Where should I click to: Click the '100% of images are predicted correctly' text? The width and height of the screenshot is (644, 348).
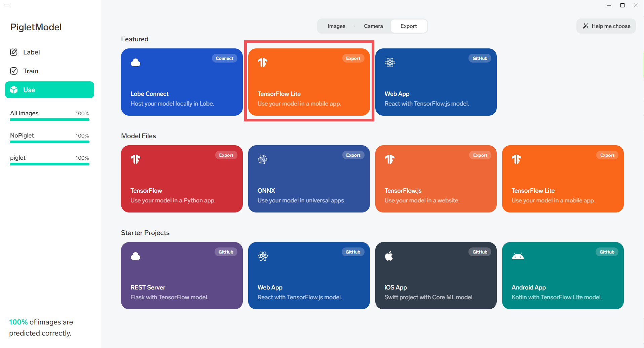(41, 327)
